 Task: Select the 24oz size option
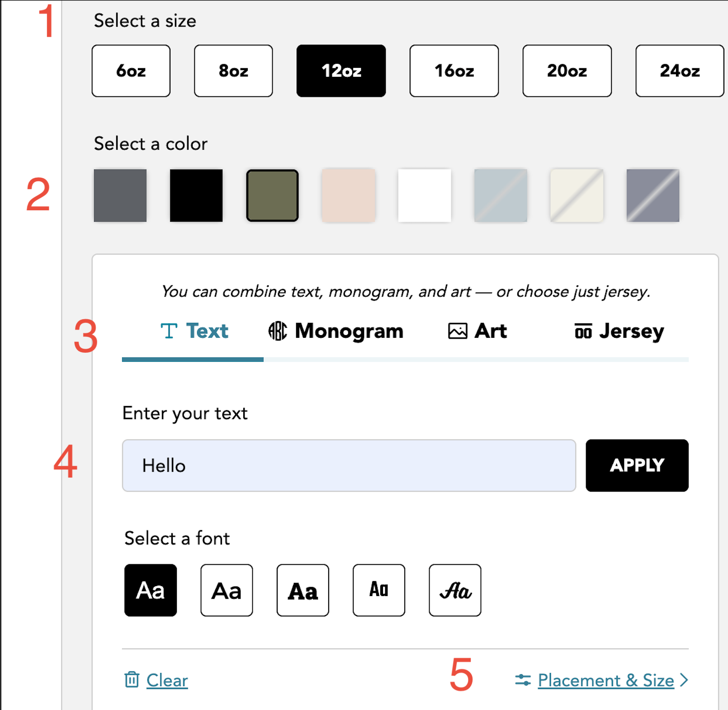tap(679, 71)
